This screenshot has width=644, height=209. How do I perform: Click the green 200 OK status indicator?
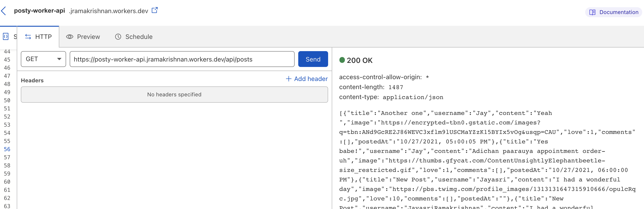(342, 60)
